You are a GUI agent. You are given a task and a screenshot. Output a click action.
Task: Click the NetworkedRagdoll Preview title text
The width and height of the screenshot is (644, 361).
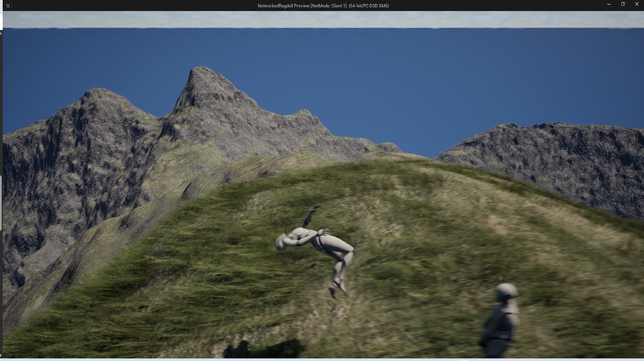[323, 6]
